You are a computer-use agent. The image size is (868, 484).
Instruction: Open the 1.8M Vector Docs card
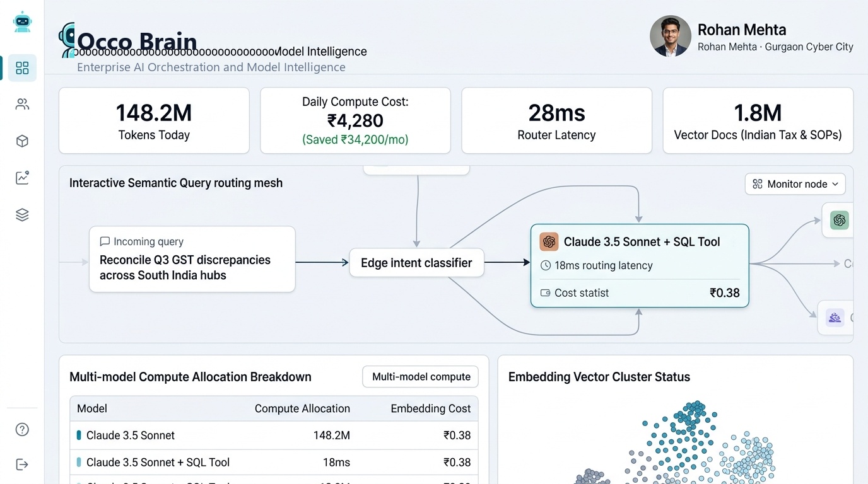coord(758,120)
